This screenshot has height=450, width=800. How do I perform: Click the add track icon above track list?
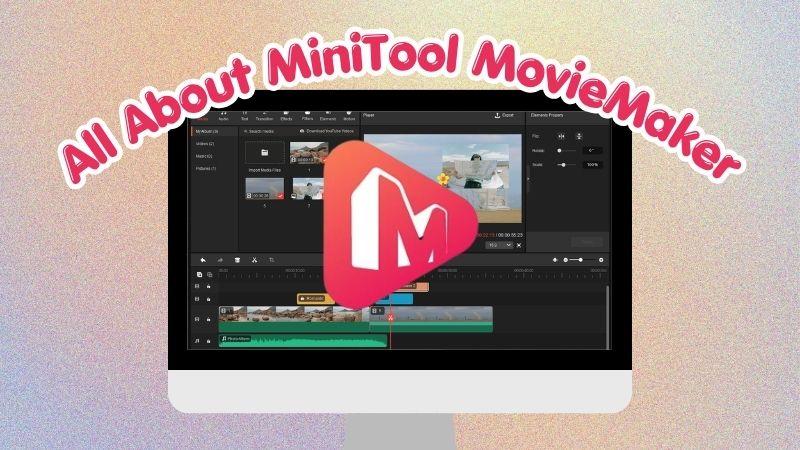coord(199,274)
